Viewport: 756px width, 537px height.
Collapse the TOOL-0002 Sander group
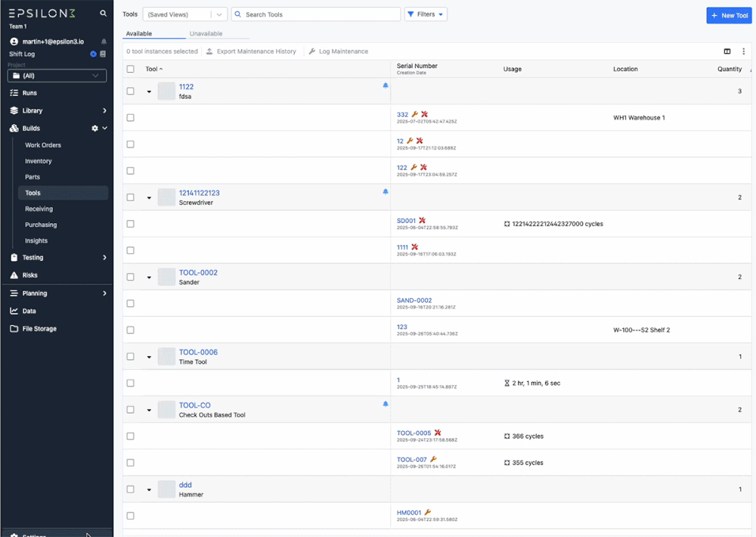(x=149, y=278)
